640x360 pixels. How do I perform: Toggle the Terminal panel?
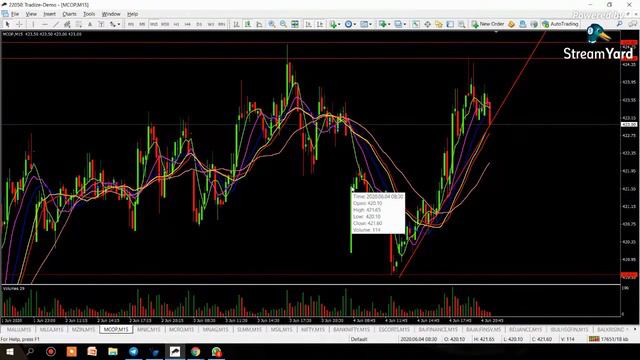coord(450,24)
